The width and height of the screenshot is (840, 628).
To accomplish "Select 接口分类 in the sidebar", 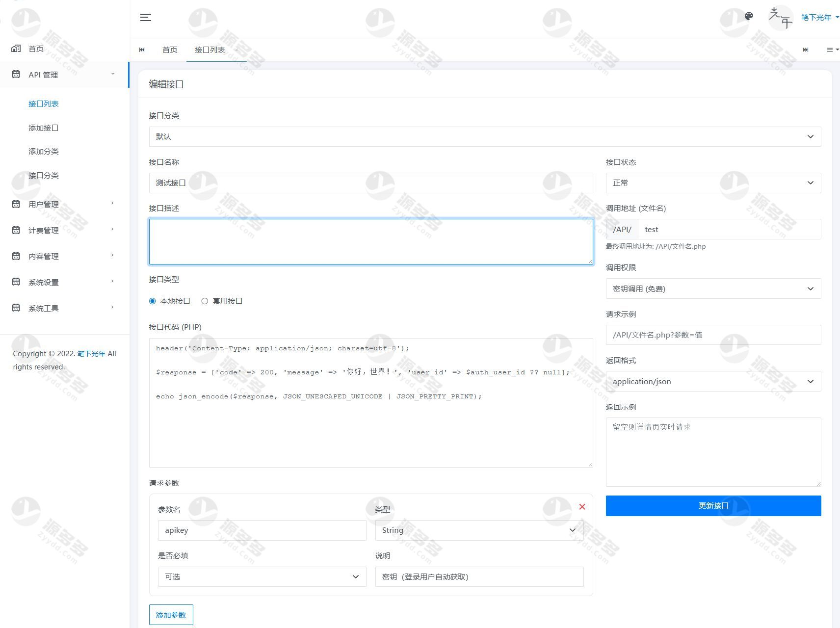I will (x=44, y=176).
